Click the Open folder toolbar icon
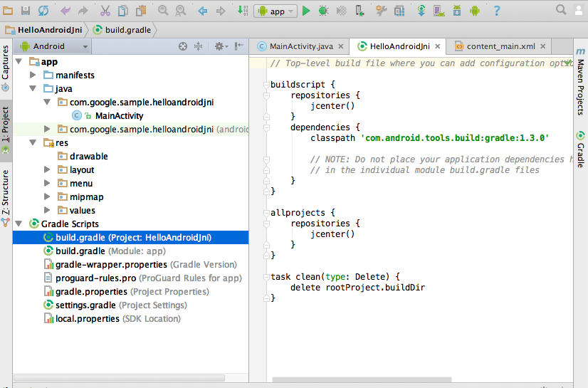 (8, 11)
